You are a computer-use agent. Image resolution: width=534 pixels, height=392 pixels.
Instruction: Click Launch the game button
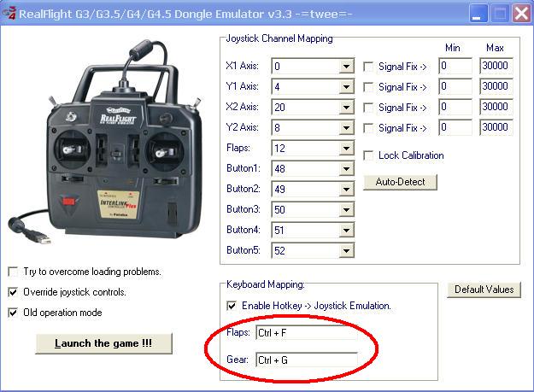tap(104, 343)
